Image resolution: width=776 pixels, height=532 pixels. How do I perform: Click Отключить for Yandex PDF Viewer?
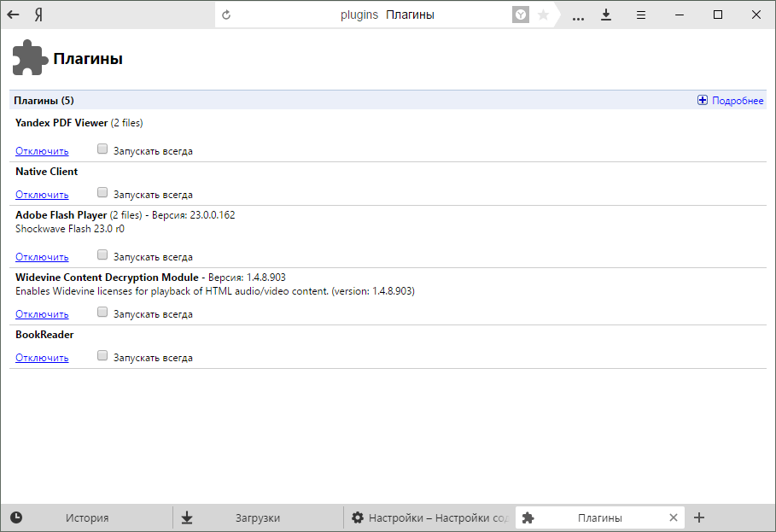coord(42,151)
